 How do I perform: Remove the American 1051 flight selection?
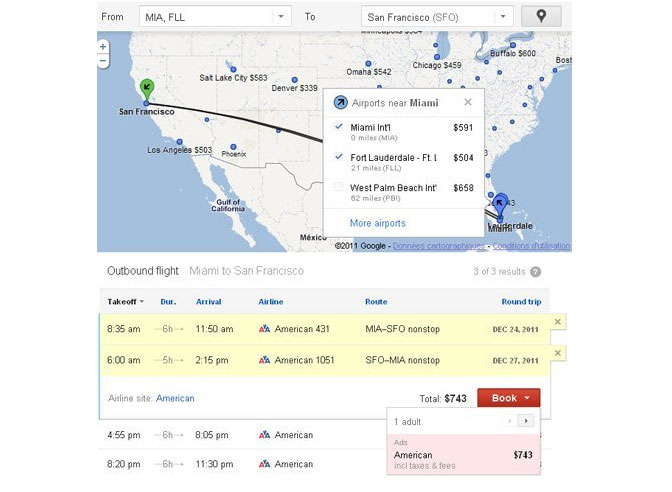(x=557, y=353)
